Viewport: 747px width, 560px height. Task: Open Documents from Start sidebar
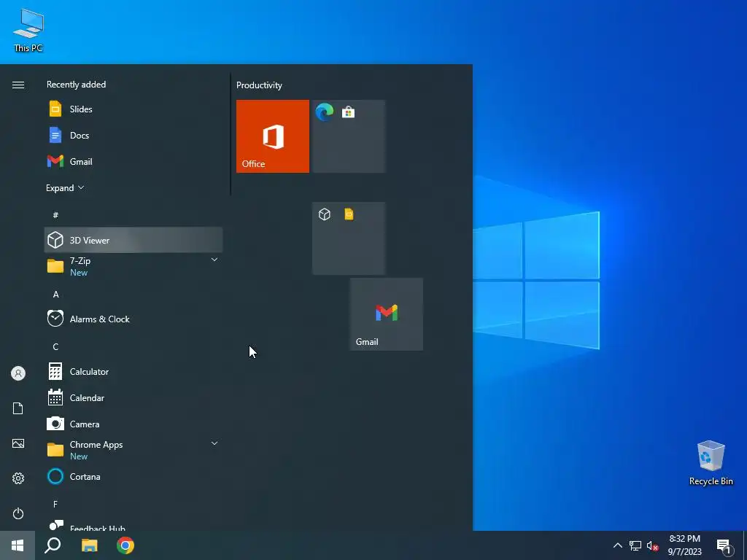click(x=18, y=408)
